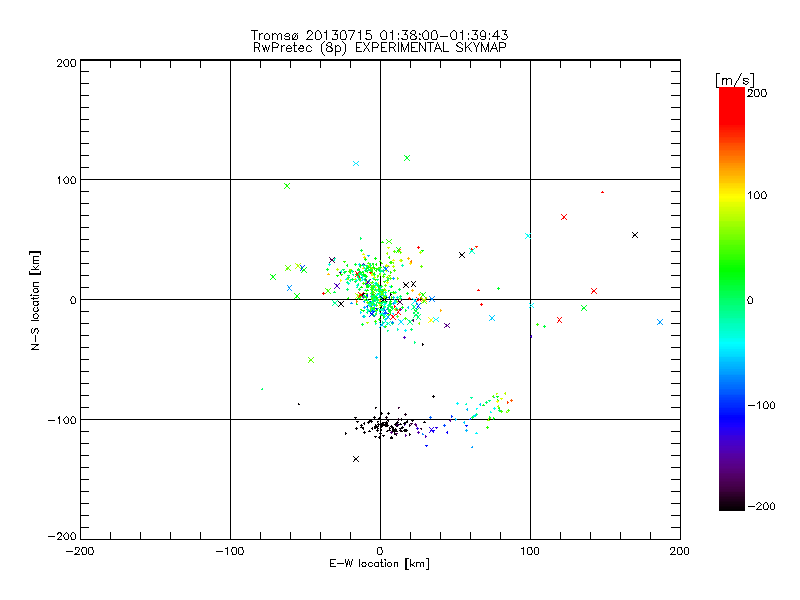The image size is (800, 600).
Task: Click the title line "Tromsø 20130715 01:38:00-01:39:43"
Action: [x=379, y=35]
